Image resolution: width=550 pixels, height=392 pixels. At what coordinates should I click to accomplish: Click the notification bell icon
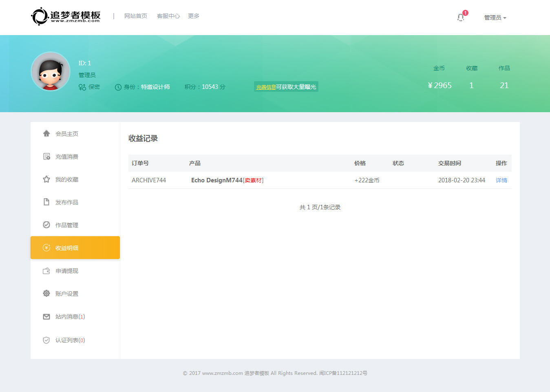[461, 18]
